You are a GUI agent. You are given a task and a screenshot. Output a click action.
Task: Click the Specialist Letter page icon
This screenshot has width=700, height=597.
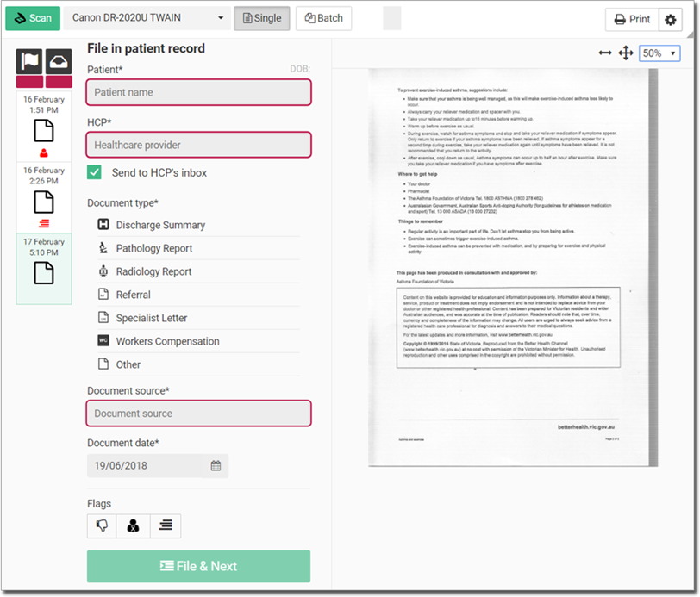[103, 317]
